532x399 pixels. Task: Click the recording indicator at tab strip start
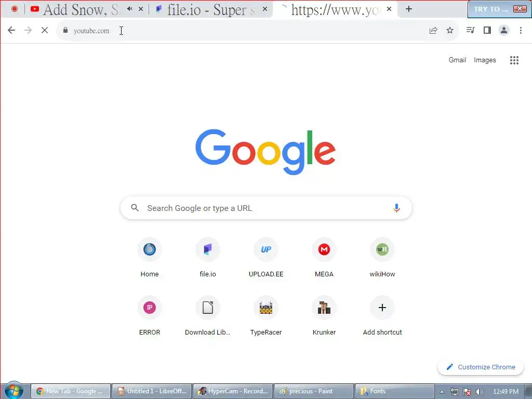pyautogui.click(x=15, y=9)
